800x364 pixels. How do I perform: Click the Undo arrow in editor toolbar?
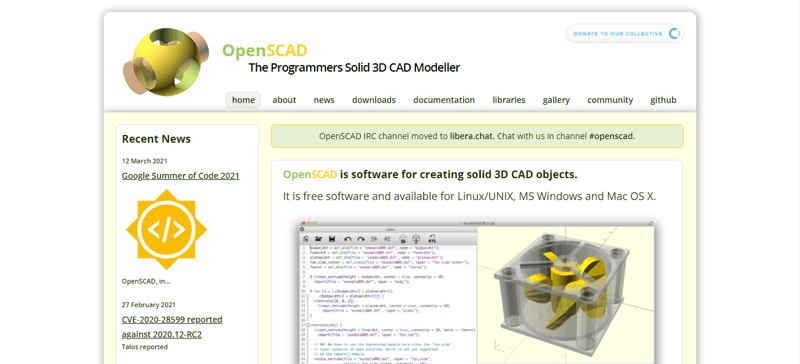coord(348,239)
